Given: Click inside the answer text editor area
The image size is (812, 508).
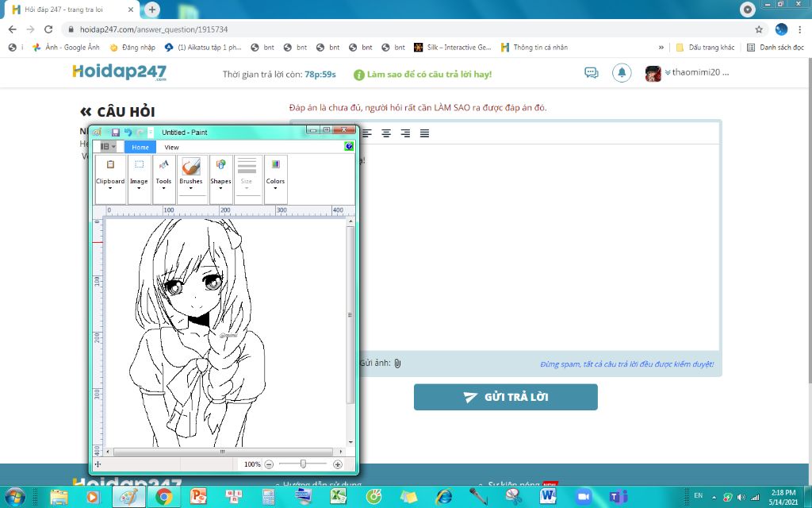Looking at the screenshot, I should click(x=538, y=248).
